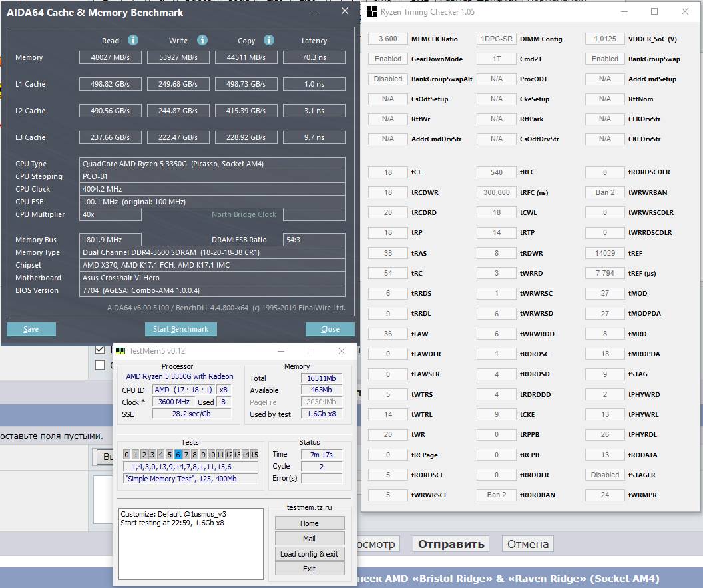Click the L3 Cache latency 9.7 ns
703x588 pixels.
click(314, 137)
